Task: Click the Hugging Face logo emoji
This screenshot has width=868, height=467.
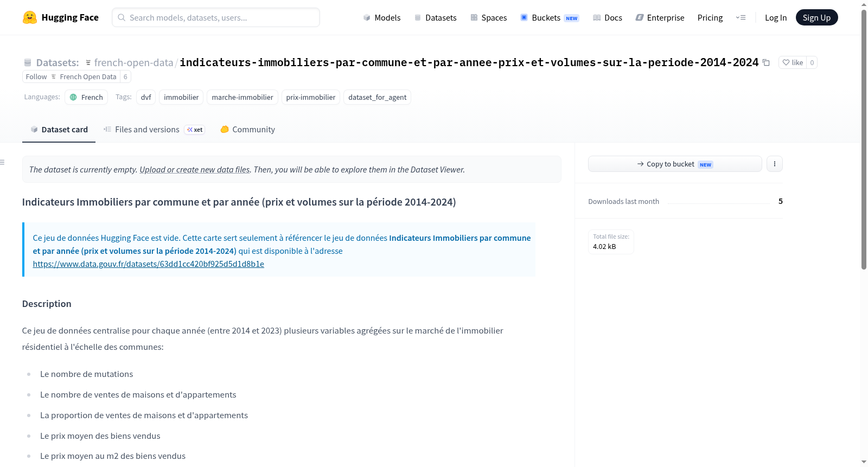Action: click(30, 17)
